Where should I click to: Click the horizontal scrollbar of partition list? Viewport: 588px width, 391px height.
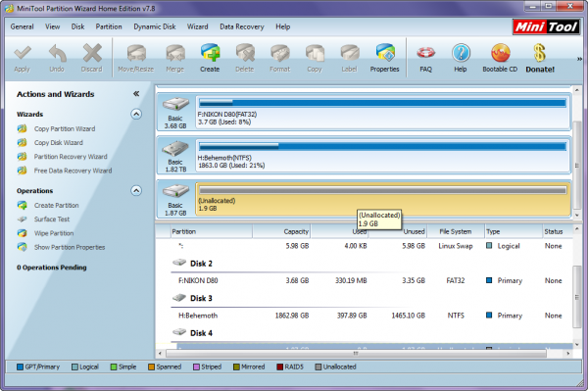coord(356,354)
